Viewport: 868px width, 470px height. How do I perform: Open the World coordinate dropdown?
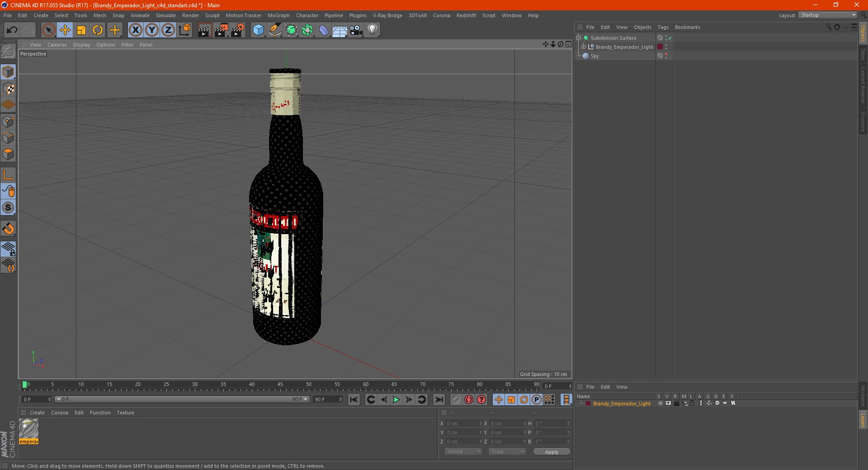tap(463, 451)
